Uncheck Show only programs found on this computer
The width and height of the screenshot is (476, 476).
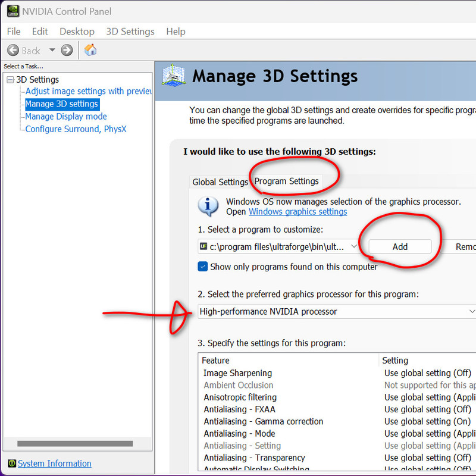pos(202,267)
